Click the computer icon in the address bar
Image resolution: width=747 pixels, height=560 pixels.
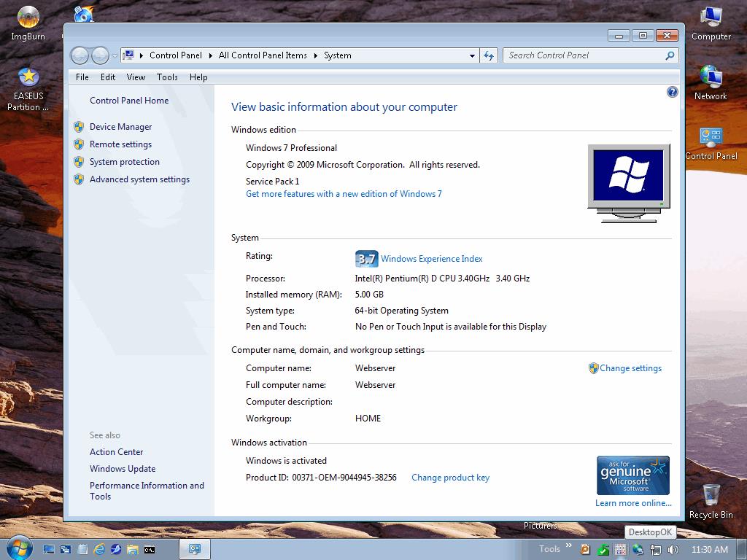[x=128, y=55]
